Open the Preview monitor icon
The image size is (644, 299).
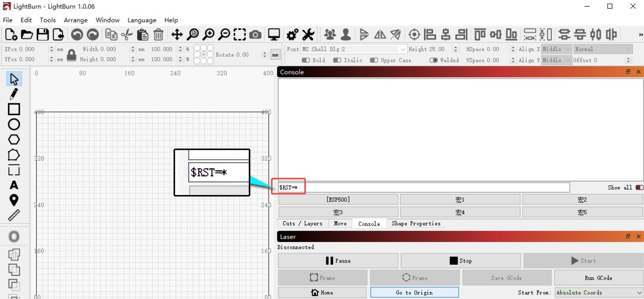pyautogui.click(x=274, y=34)
